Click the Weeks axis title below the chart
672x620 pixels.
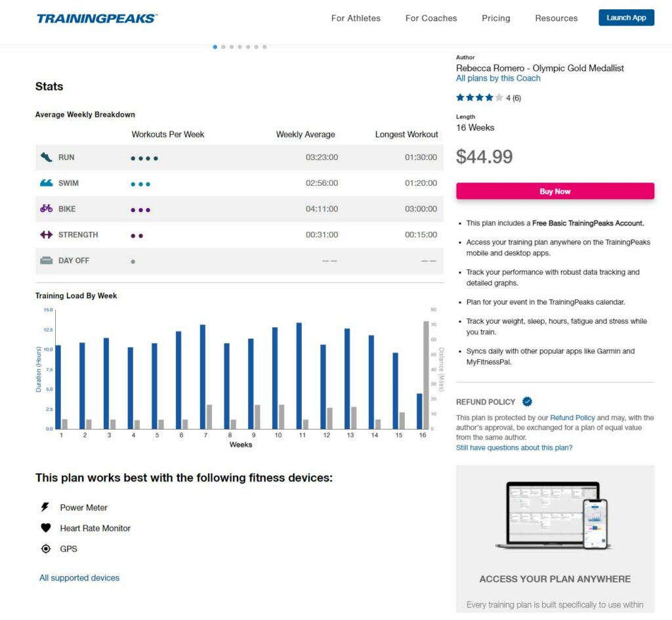[x=241, y=445]
